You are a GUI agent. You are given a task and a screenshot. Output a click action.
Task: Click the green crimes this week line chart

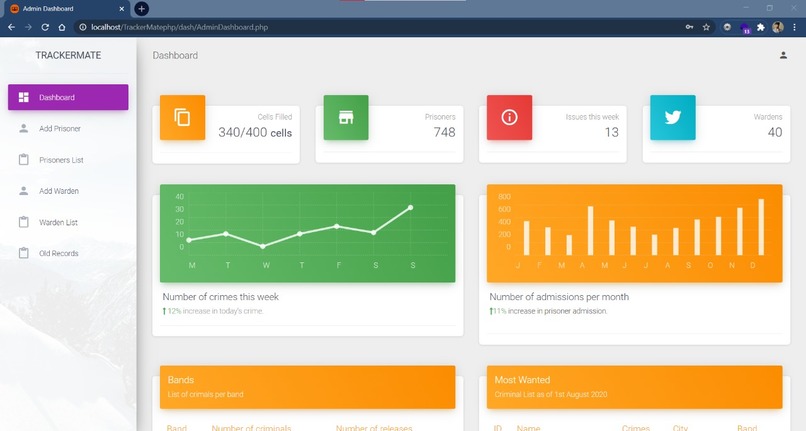coord(307,233)
